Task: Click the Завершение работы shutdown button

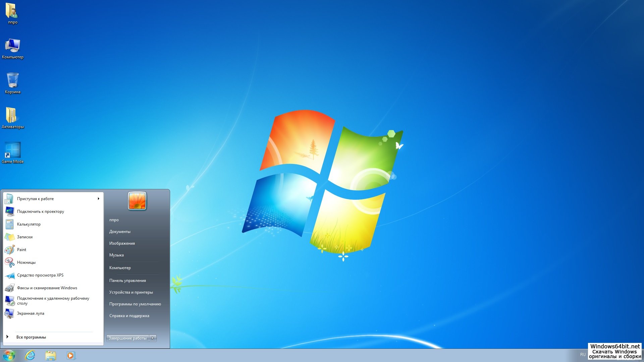Action: (x=127, y=338)
